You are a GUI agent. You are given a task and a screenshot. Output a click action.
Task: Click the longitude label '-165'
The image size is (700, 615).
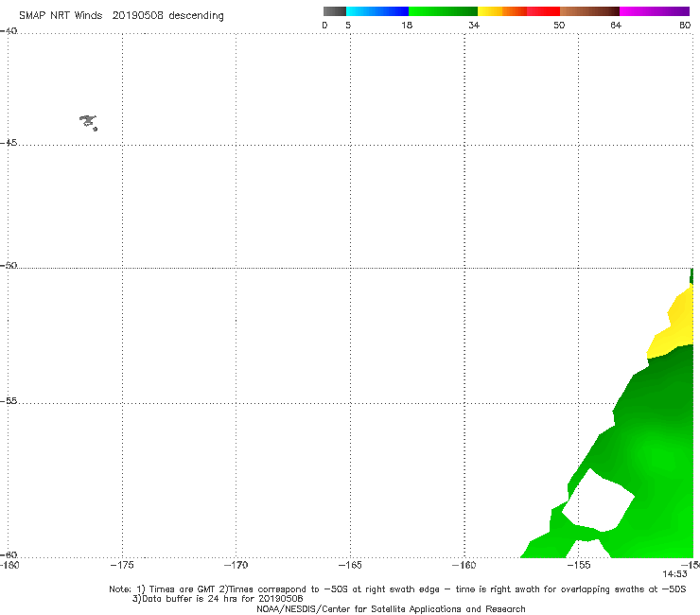[x=350, y=565]
